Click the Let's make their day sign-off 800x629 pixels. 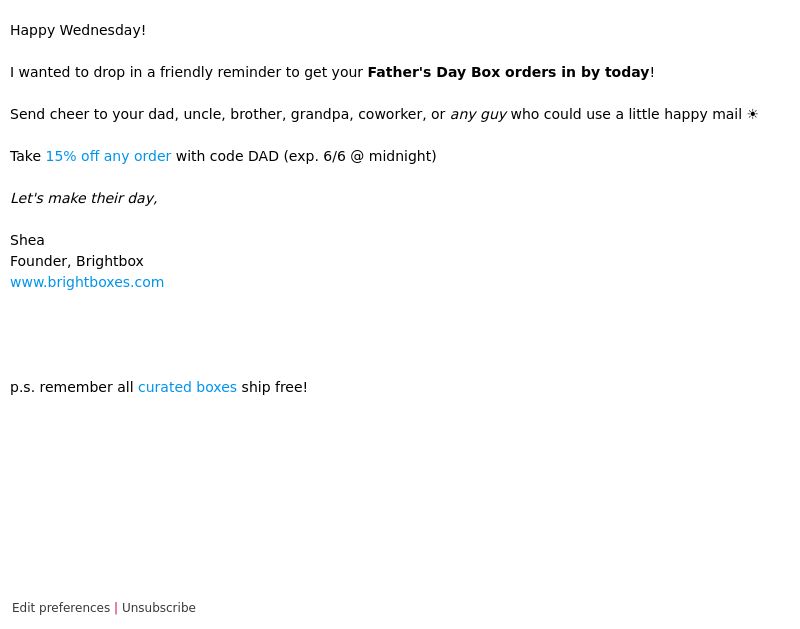click(x=84, y=198)
